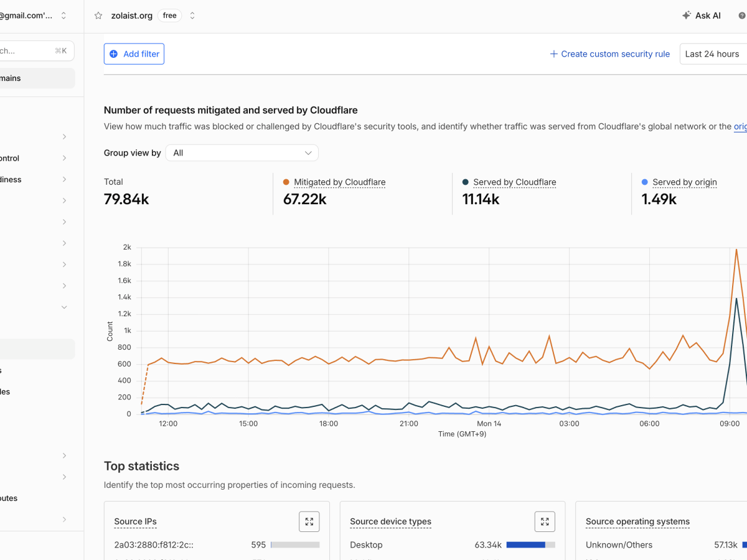Click the Add filter button
This screenshot has width=747, height=560.
tap(134, 54)
